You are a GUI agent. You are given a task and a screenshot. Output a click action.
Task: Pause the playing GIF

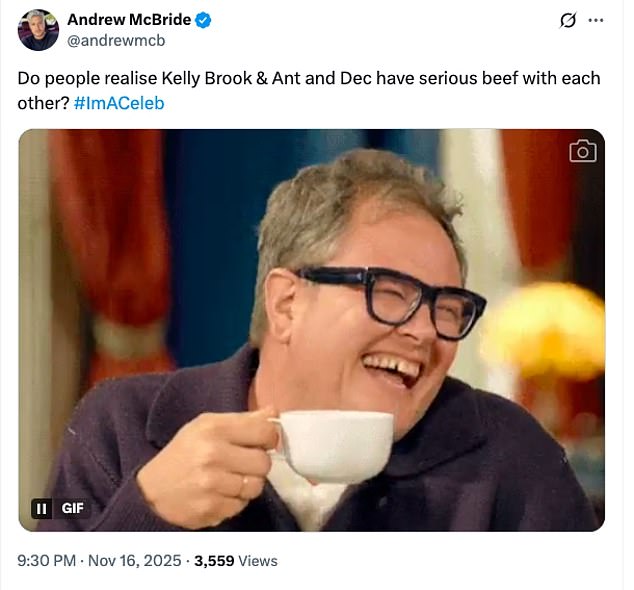pos(42,508)
